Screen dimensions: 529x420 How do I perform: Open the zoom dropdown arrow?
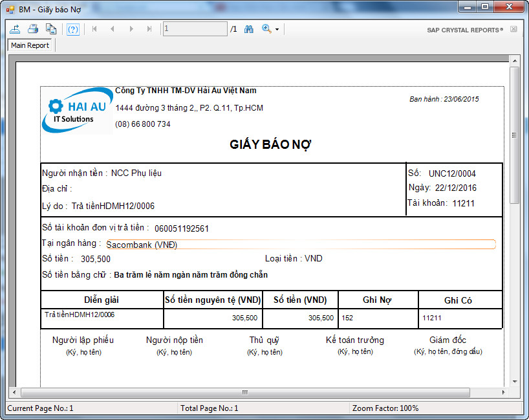click(x=277, y=29)
